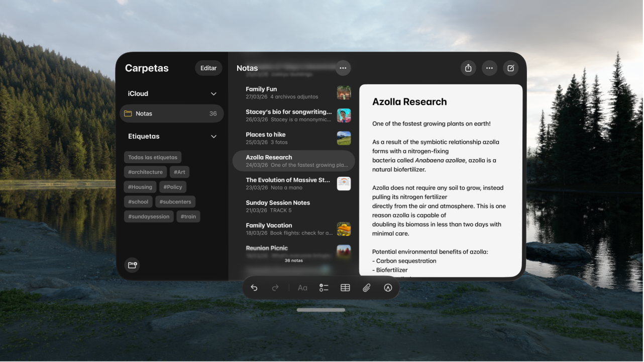Filter by the #Housing tag
Image resolution: width=644 pixels, height=362 pixels.
click(140, 187)
